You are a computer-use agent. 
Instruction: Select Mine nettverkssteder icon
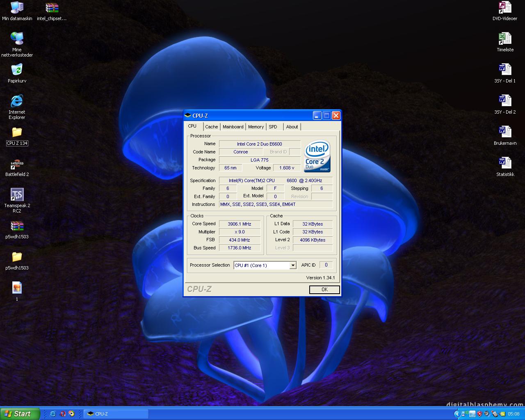pyautogui.click(x=17, y=44)
